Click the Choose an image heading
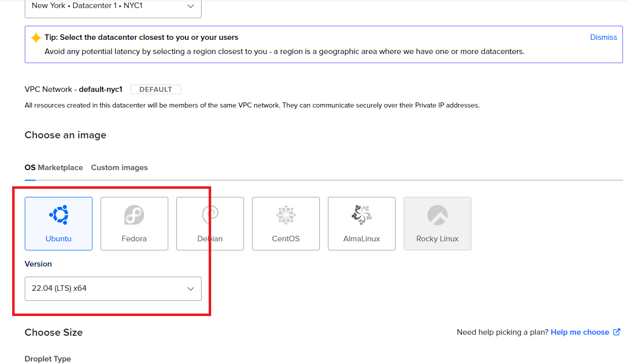Screen dimensions: 627x364 coord(66,135)
